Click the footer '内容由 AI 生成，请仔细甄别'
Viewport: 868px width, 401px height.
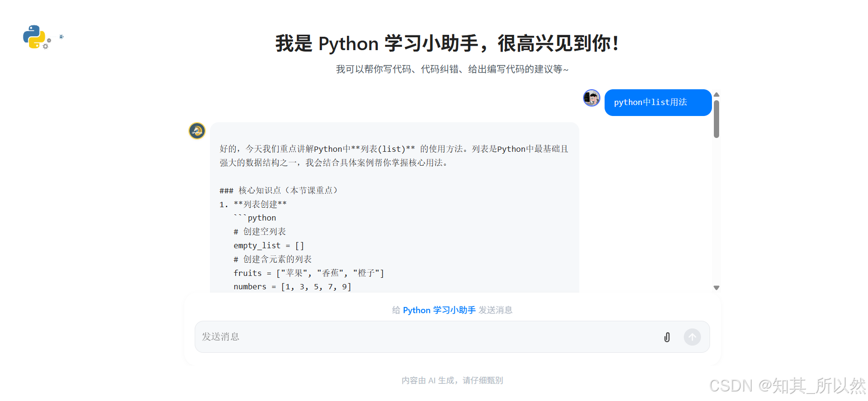coord(452,380)
